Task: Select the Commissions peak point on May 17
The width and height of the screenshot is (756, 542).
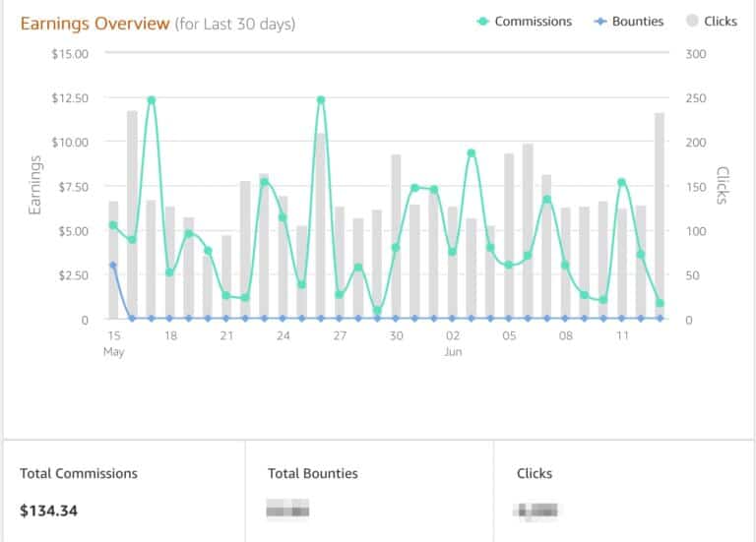Action: pos(151,100)
